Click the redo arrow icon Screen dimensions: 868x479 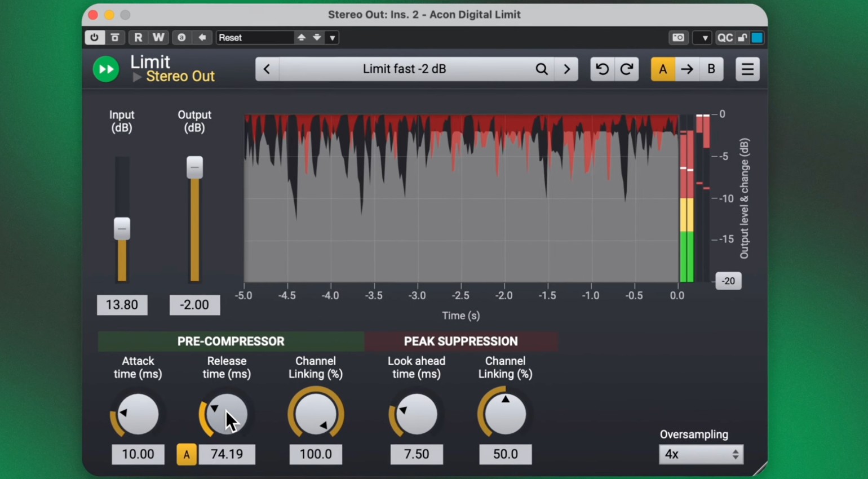coord(626,69)
